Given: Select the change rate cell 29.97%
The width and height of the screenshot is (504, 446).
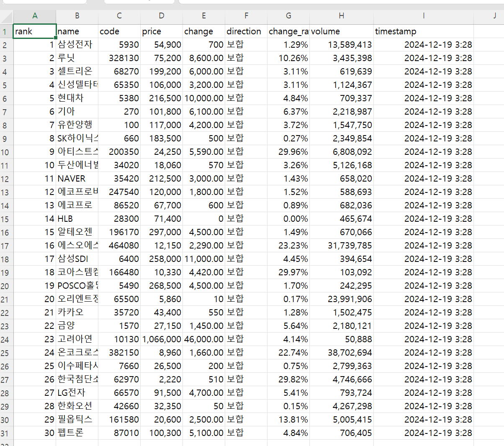Looking at the screenshot, I should [288, 272].
